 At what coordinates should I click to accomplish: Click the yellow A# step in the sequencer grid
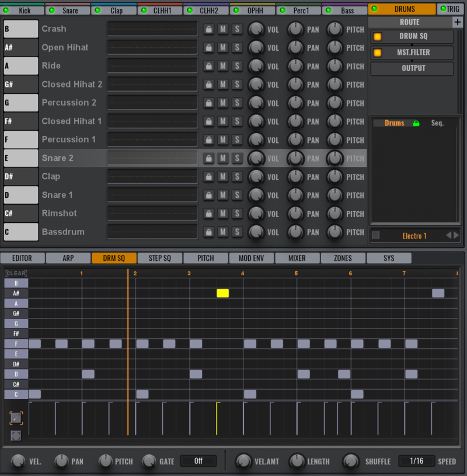tap(222, 293)
